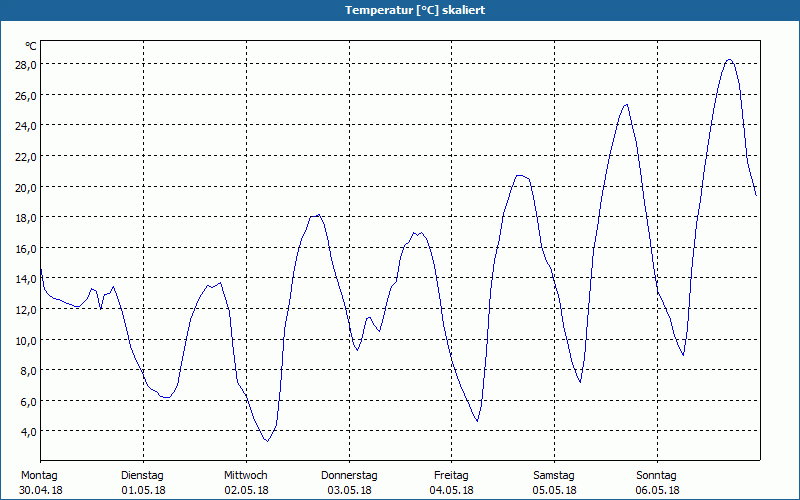This screenshot has width=800, height=500.
Task: Click the Freitag day label
Action: (451, 476)
